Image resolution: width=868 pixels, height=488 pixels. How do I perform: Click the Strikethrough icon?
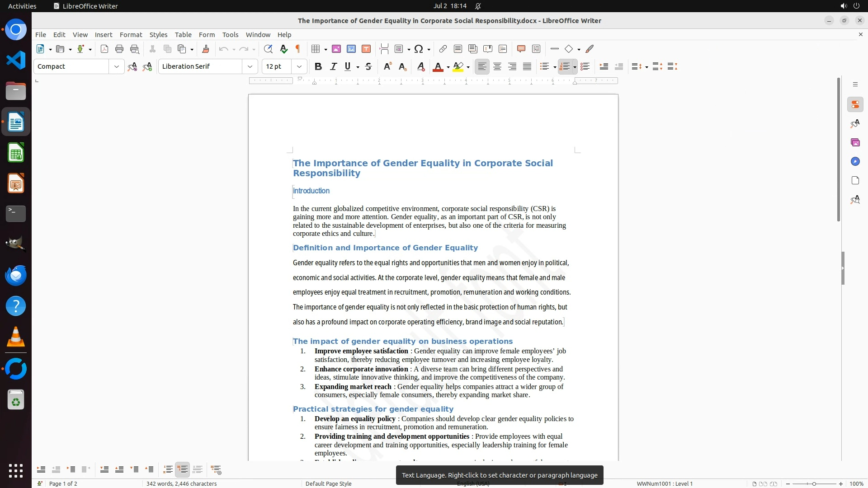point(368,67)
